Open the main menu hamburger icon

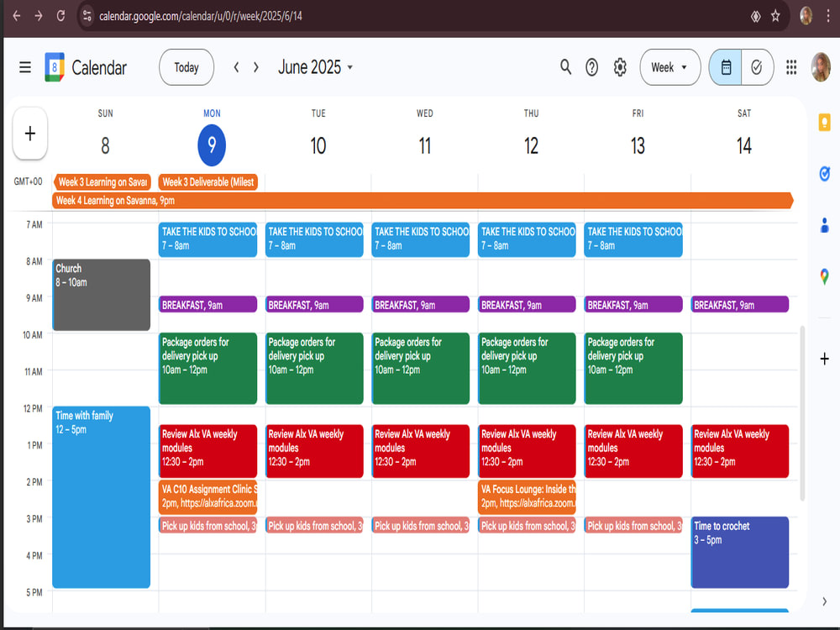[x=24, y=67]
